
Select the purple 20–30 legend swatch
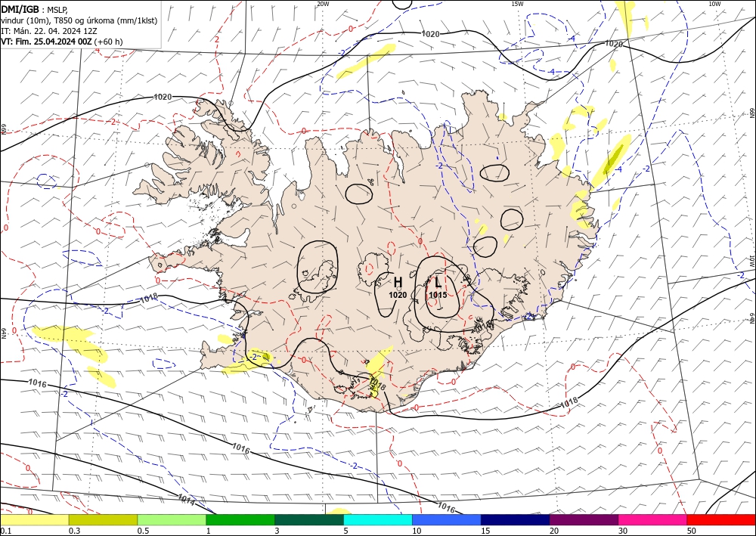tap(584, 519)
